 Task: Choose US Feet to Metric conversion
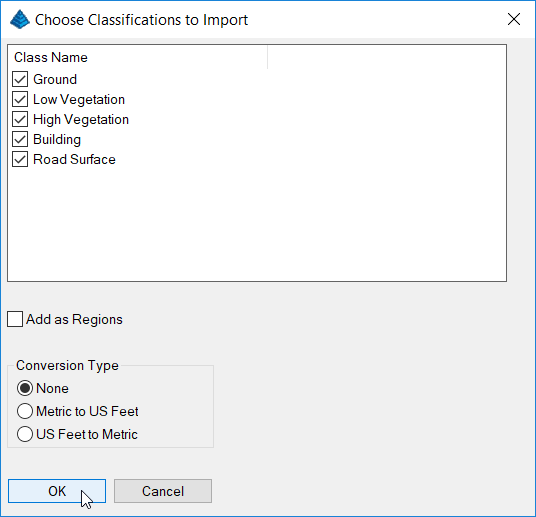click(x=25, y=434)
